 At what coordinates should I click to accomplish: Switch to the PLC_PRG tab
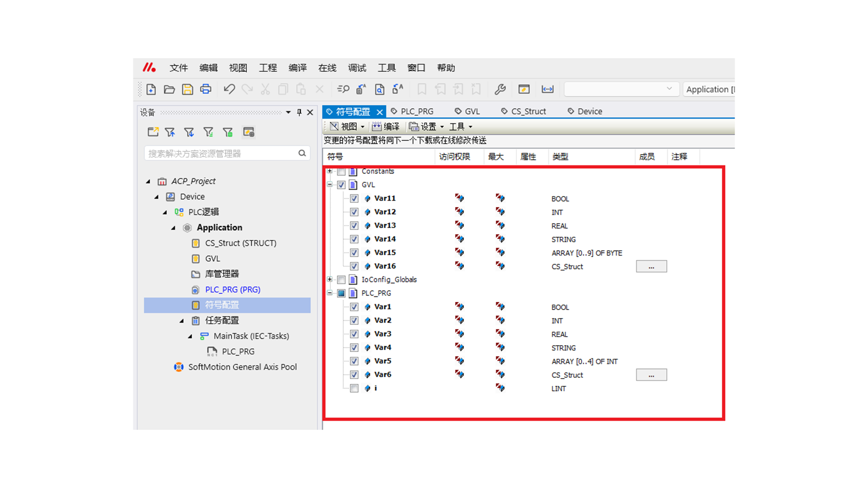tap(412, 111)
